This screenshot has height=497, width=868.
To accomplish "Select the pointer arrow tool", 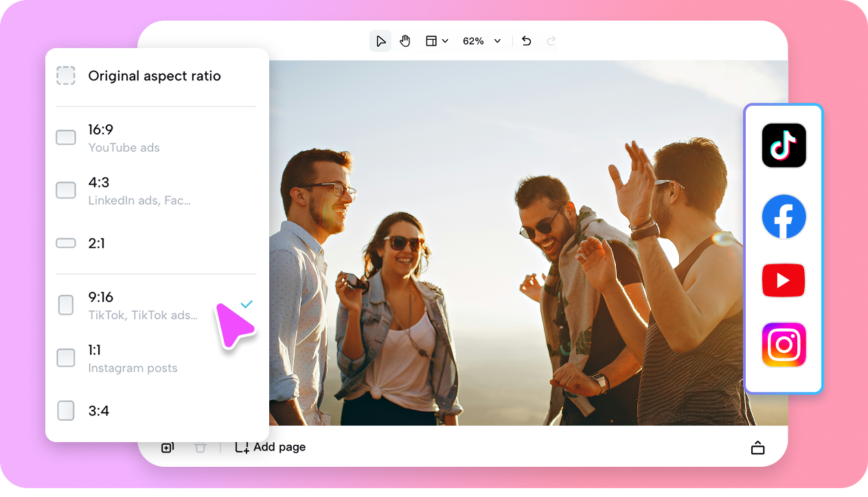I will pos(380,41).
